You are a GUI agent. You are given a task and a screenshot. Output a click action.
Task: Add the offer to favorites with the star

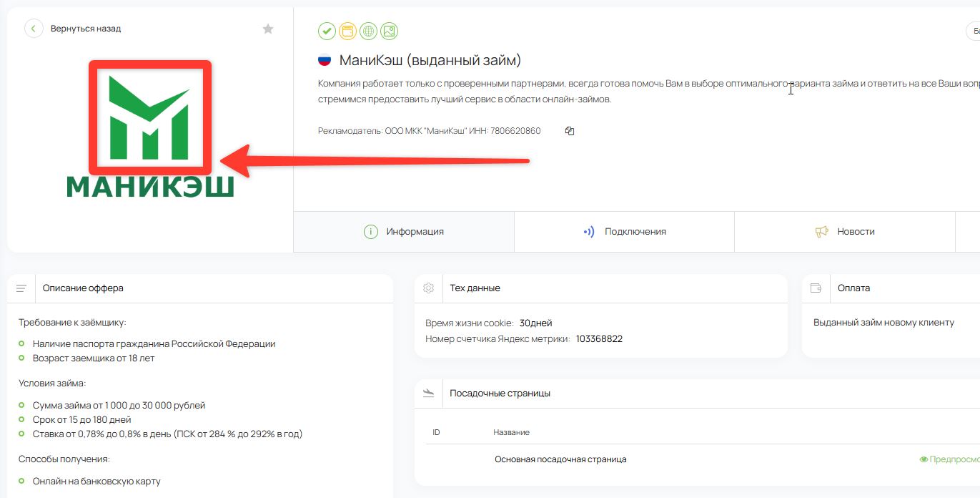click(x=268, y=29)
